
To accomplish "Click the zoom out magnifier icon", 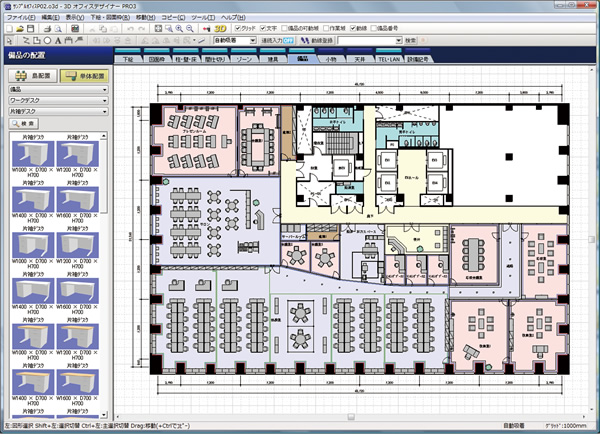I will (188, 30).
